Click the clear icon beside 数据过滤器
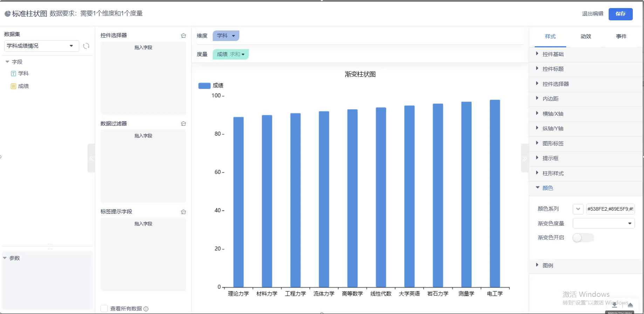This screenshot has width=644, height=314. click(x=183, y=124)
